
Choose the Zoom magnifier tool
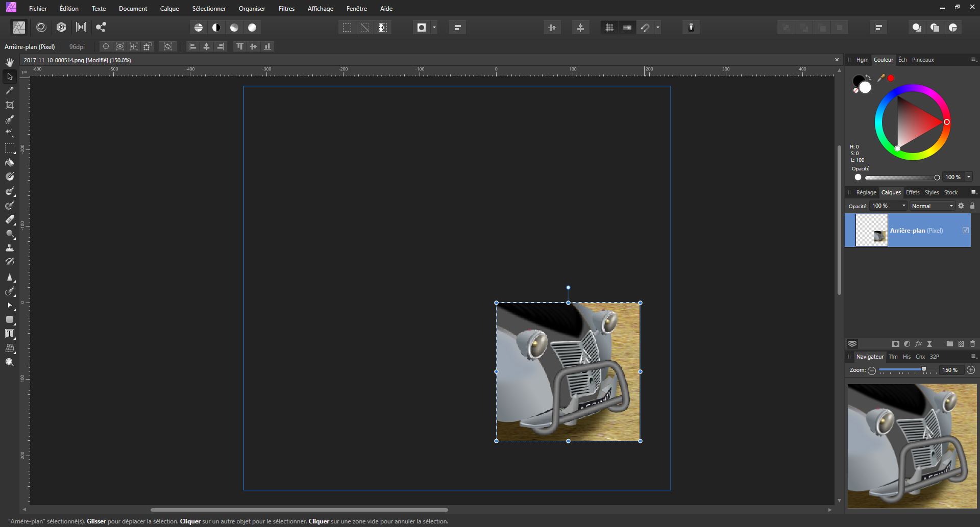tap(10, 362)
